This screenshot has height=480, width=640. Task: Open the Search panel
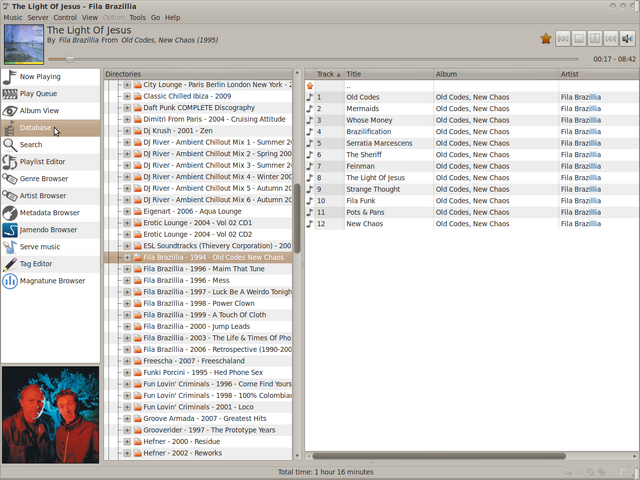click(x=50, y=145)
